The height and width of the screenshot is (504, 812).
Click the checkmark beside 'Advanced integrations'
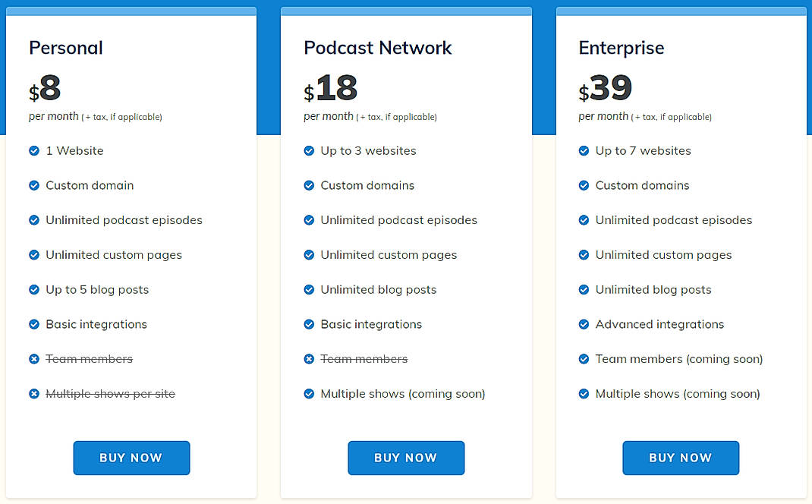click(584, 324)
